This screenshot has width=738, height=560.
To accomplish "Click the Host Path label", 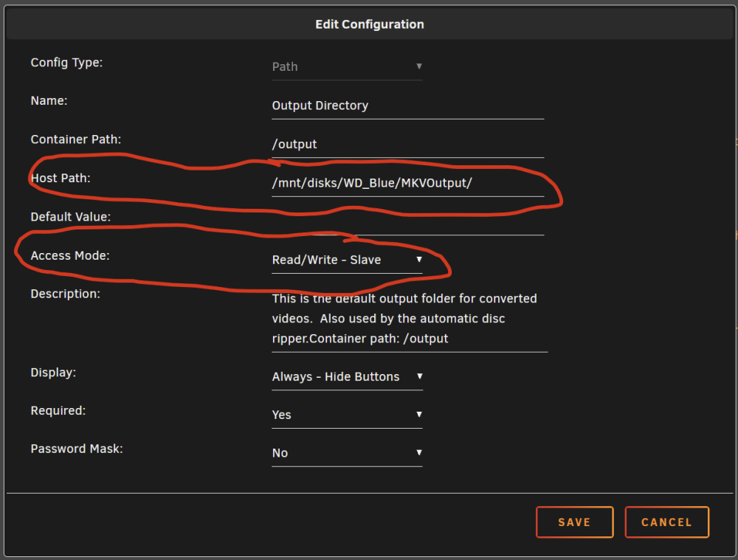I will (61, 179).
